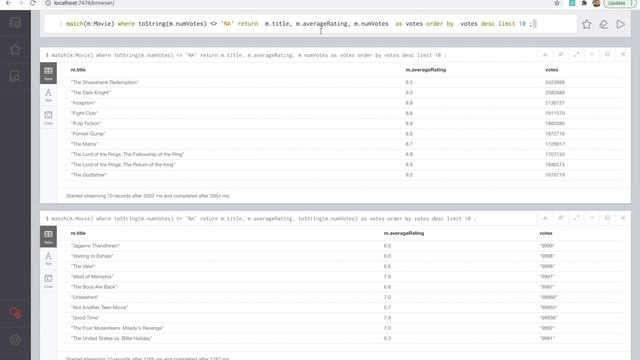Viewport: 640px width, 360px height.
Task: Click the Chrome Update button
Action: click(x=620, y=3)
